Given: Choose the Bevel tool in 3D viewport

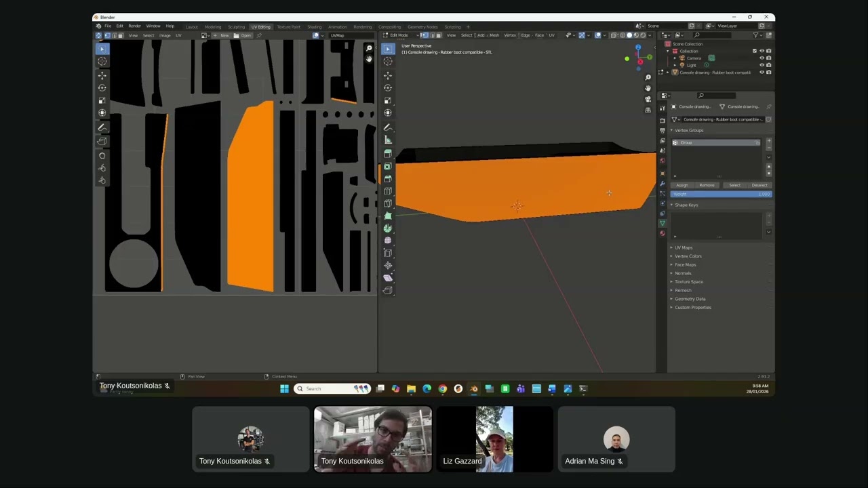Looking at the screenshot, I should coord(388,178).
